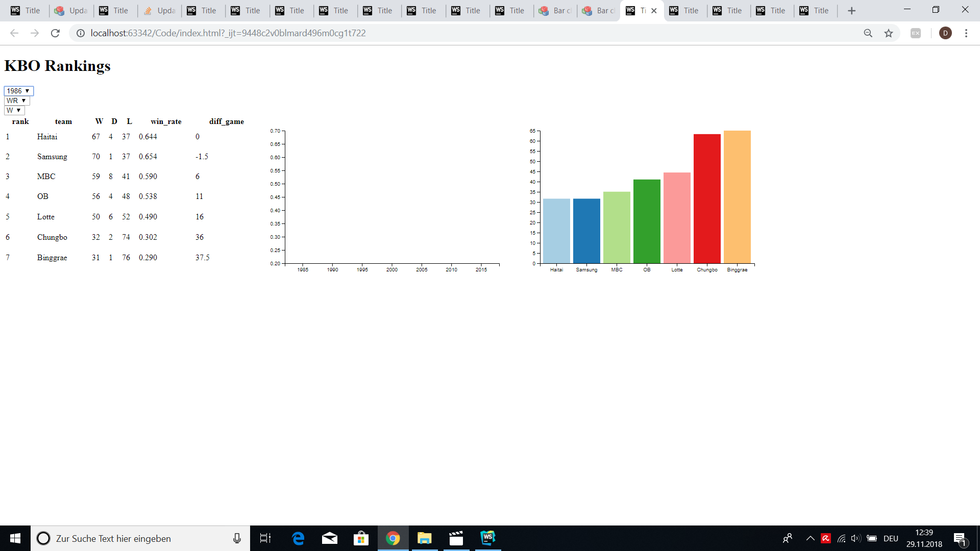This screenshot has height=551, width=980.
Task: Open red antivirus tray icon
Action: click(826, 538)
